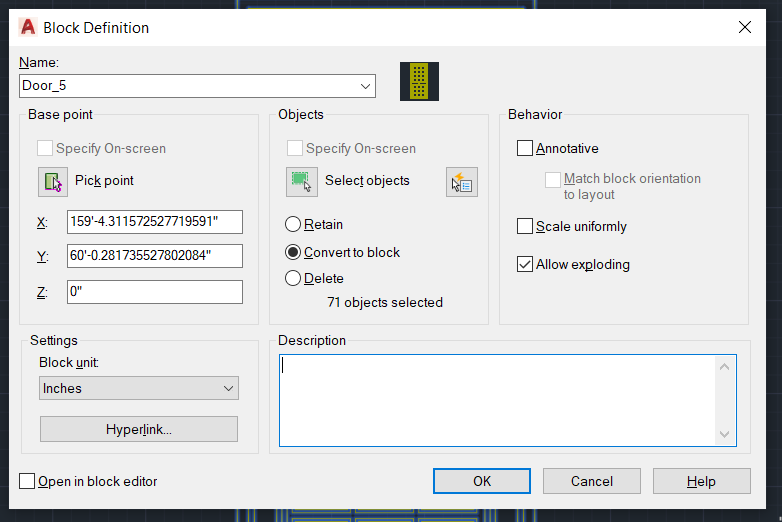The image size is (782, 522).
Task: Select the Retain radio option
Action: (293, 224)
